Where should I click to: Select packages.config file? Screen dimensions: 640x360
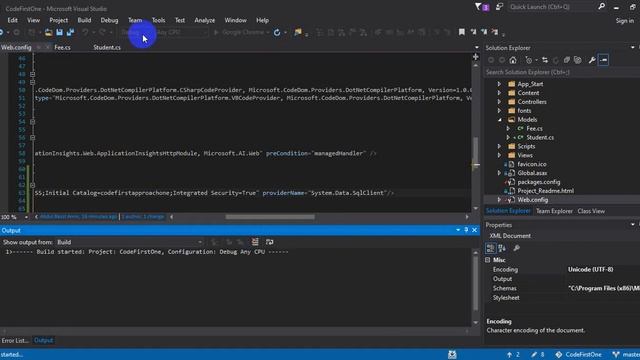pos(538,182)
